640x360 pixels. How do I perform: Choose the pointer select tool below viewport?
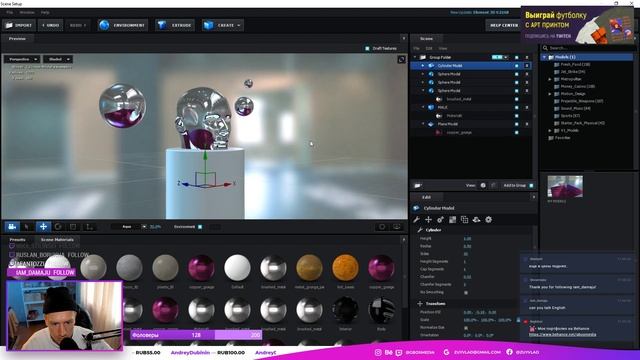[x=27, y=227]
